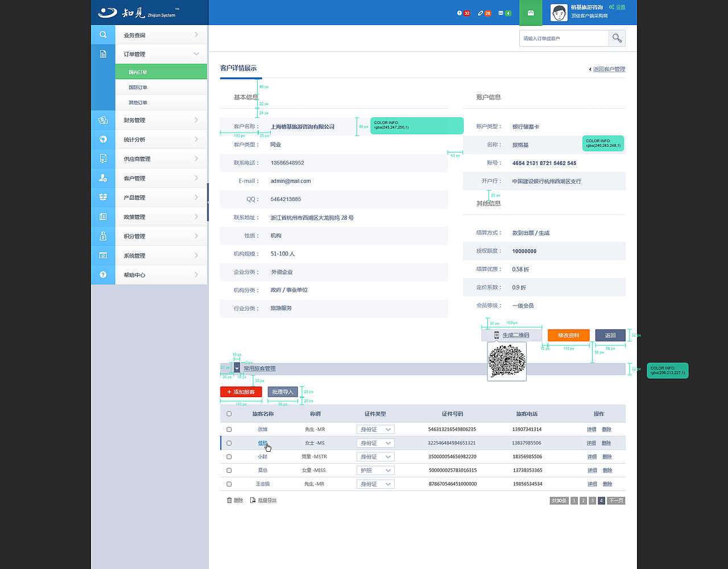Toggle the select-all checkbox in table header

pyautogui.click(x=229, y=414)
